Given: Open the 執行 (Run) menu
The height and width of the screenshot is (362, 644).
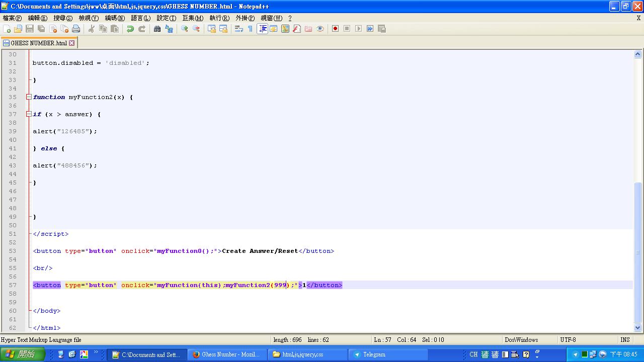Looking at the screenshot, I should click(219, 18).
